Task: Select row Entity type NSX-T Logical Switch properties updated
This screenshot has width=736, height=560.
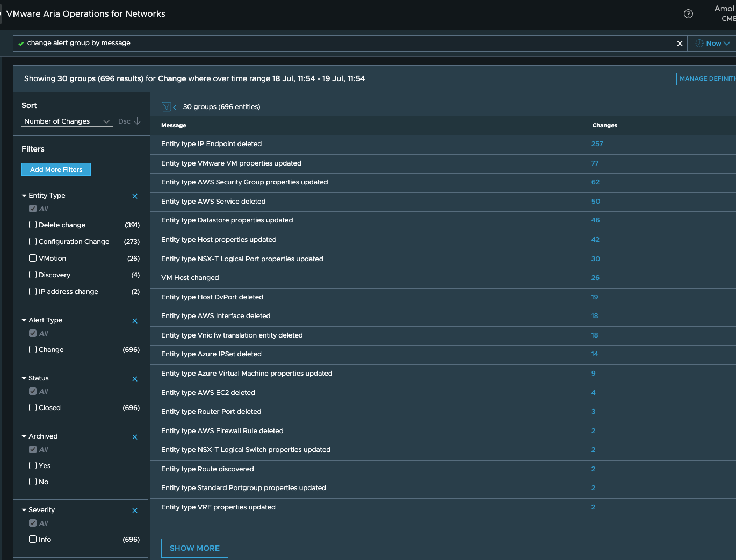Action: pyautogui.click(x=443, y=450)
